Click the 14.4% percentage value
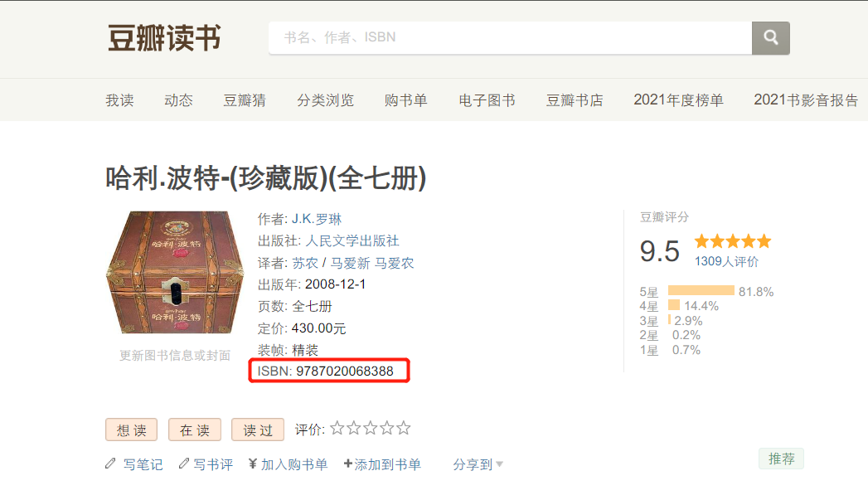The image size is (868, 500). point(701,306)
